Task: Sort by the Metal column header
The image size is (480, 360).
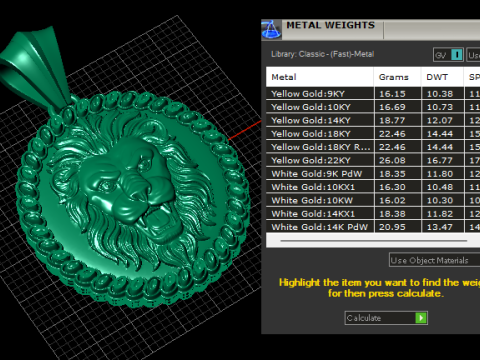Action: click(320, 77)
